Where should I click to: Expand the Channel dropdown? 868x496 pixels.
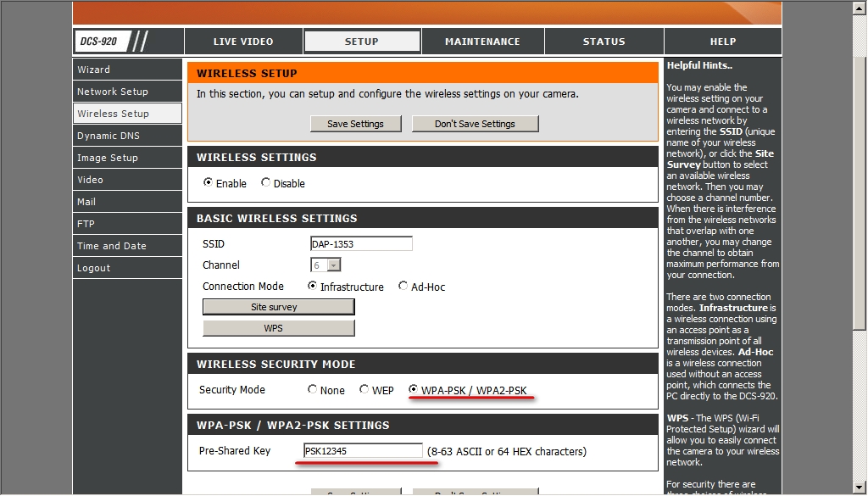pos(333,265)
